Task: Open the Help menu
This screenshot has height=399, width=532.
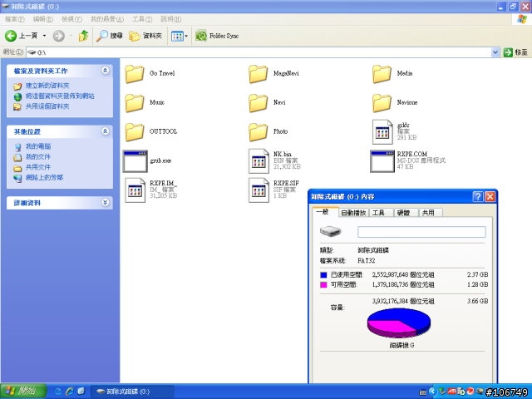Action: (x=170, y=19)
